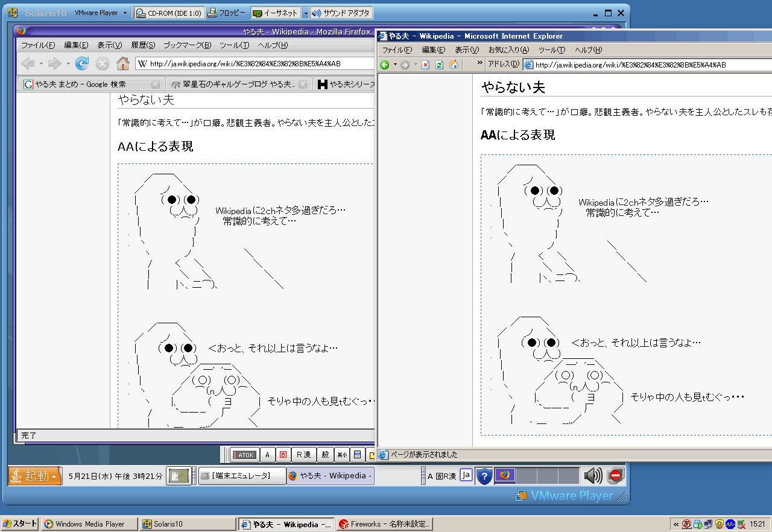The image size is (772, 532).
Task: Click the A input mode on ATOK palette
Action: click(268, 455)
